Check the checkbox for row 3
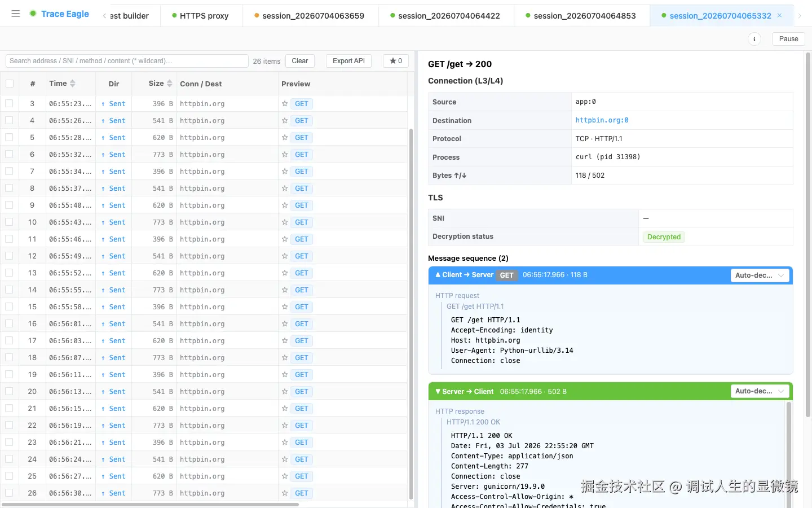Image resolution: width=812 pixels, height=508 pixels. (x=10, y=103)
